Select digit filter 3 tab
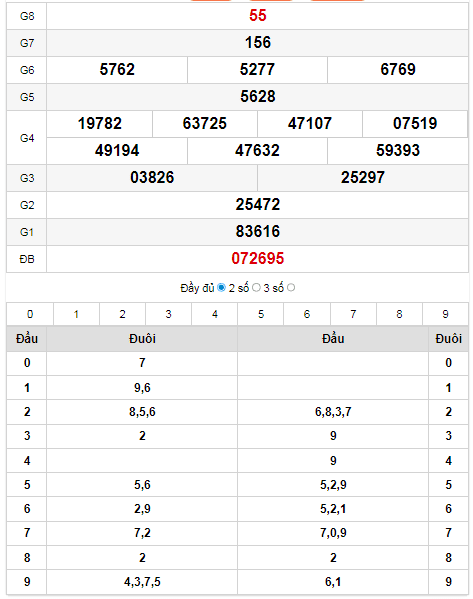Screen dimensions: 473x599 click(x=168, y=314)
